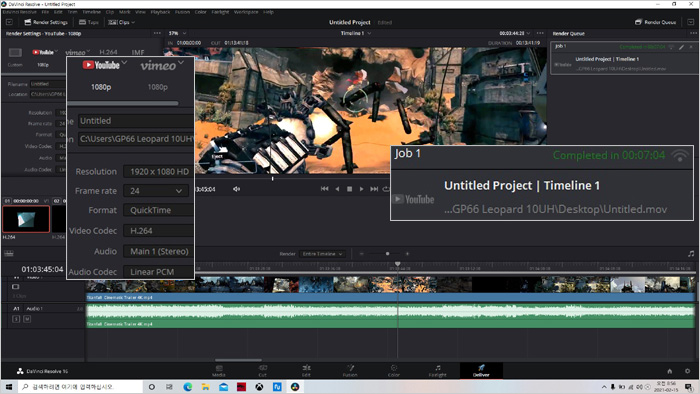Play the viewer in reverse
Screen dimensions: 700x394
(337, 189)
